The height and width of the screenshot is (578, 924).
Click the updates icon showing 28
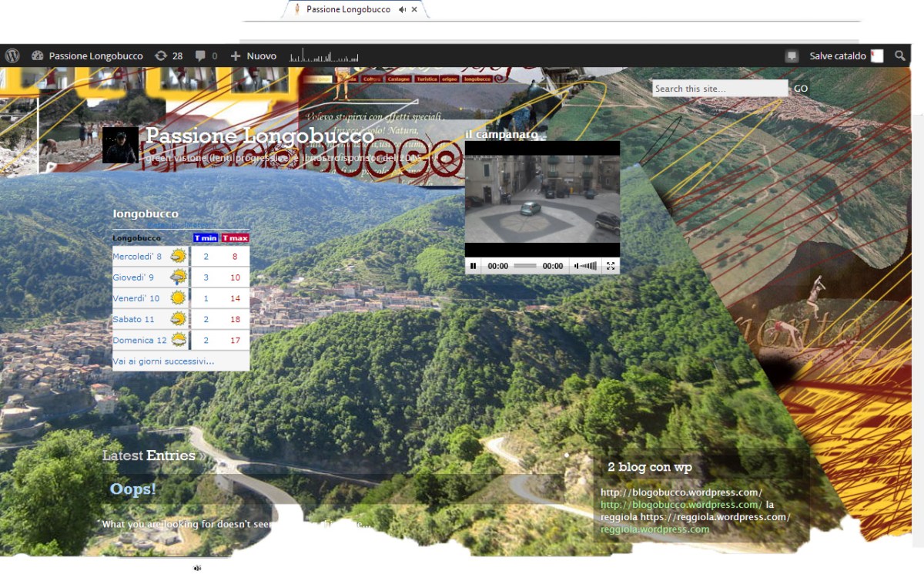tap(169, 55)
